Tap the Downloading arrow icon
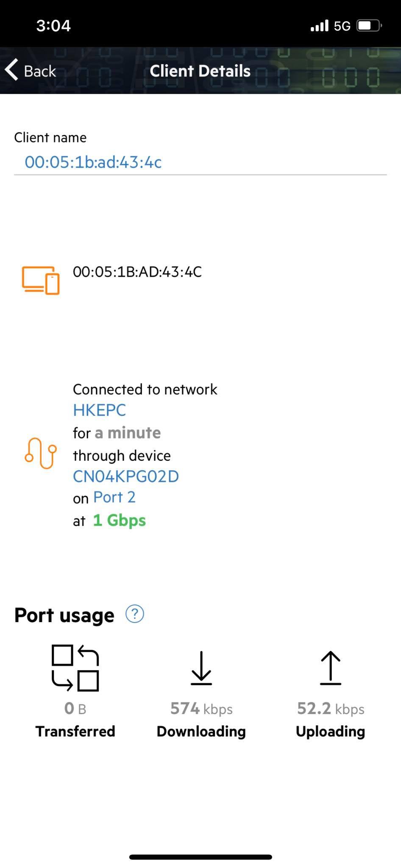The width and height of the screenshot is (401, 868). 201,668
